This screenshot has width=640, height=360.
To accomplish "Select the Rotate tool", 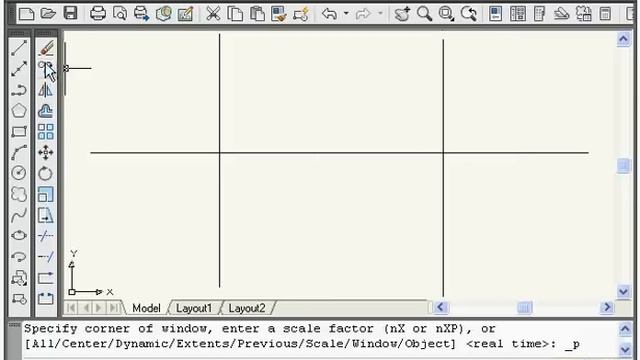I will [x=46, y=173].
